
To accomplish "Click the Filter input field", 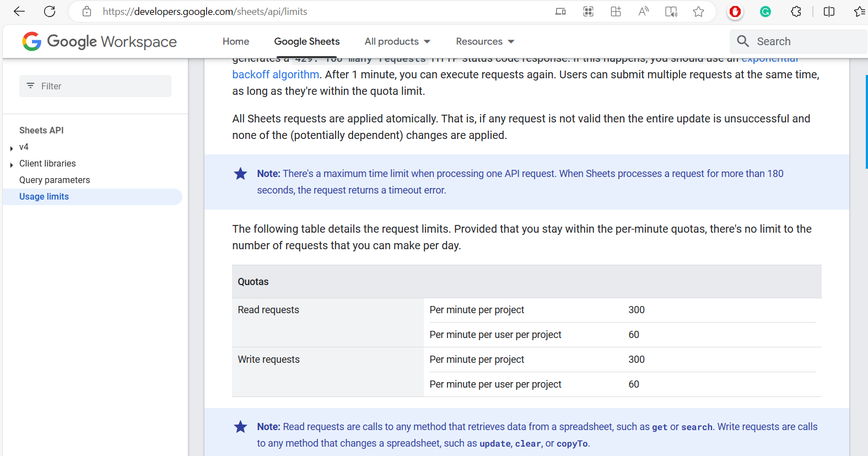I will pos(95,86).
